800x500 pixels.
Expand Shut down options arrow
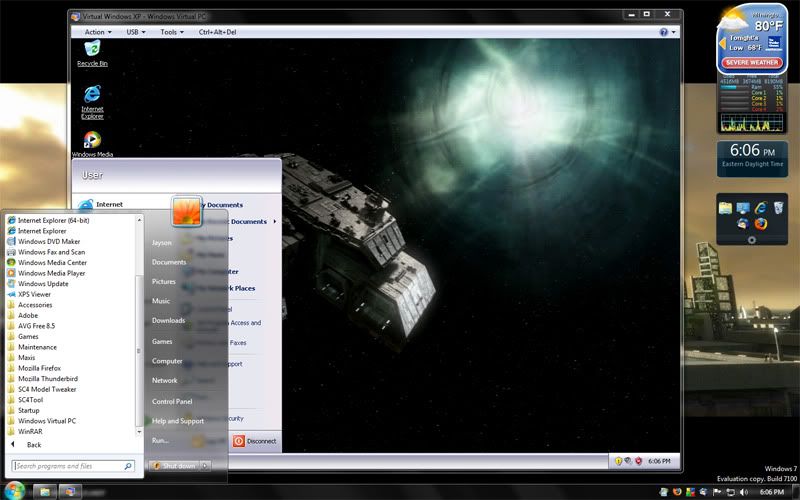tap(205, 466)
